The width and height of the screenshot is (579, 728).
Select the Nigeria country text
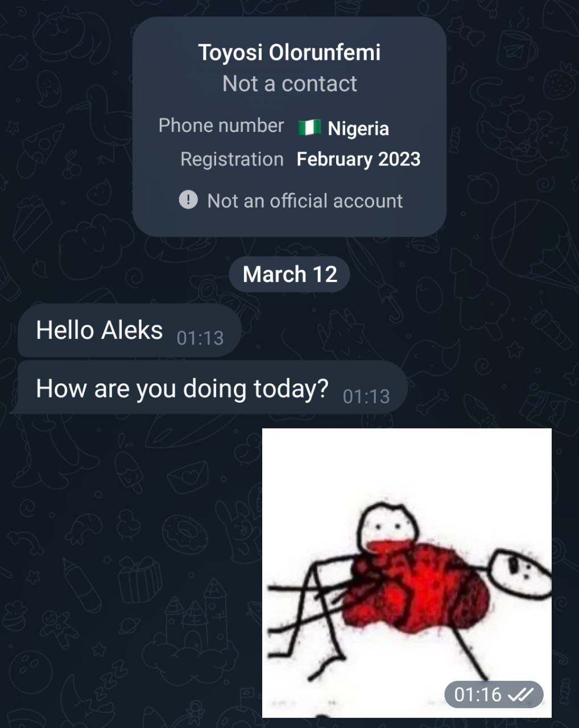(x=358, y=129)
